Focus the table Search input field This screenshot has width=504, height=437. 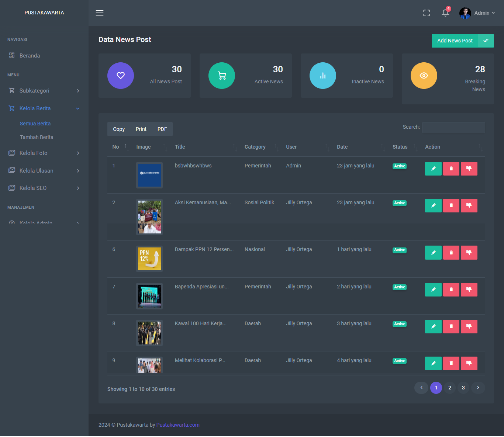point(453,128)
